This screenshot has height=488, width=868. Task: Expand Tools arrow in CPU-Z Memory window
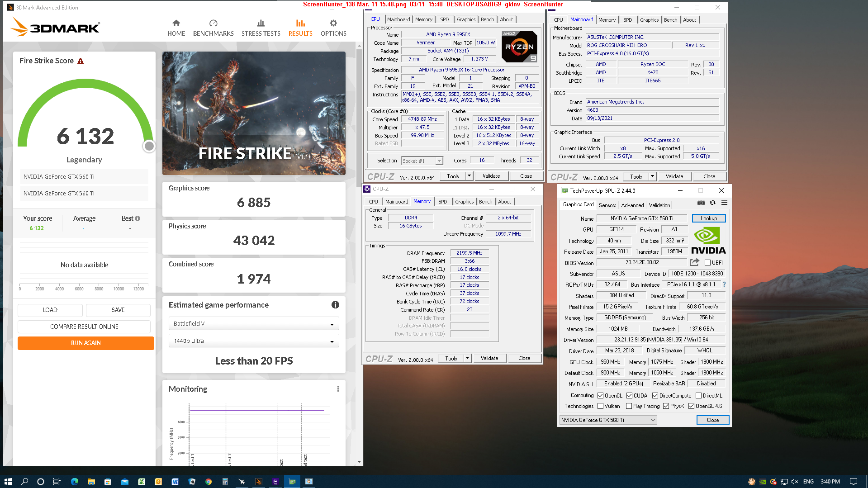pos(467,358)
